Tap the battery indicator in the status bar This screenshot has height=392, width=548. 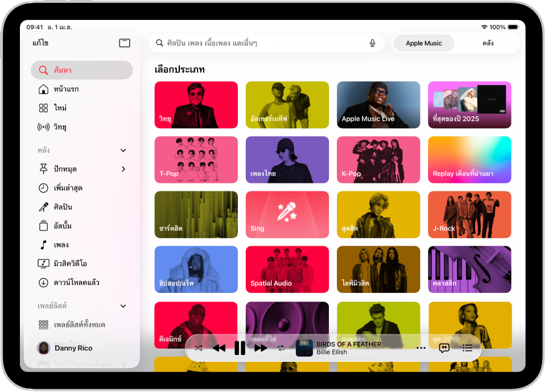pos(513,27)
